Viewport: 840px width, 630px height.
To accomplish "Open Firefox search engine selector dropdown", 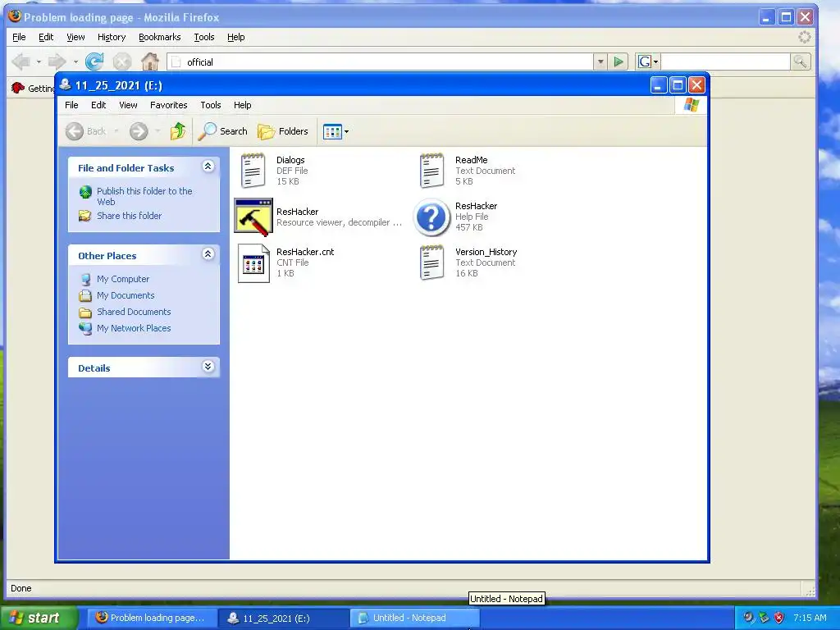I will click(648, 62).
